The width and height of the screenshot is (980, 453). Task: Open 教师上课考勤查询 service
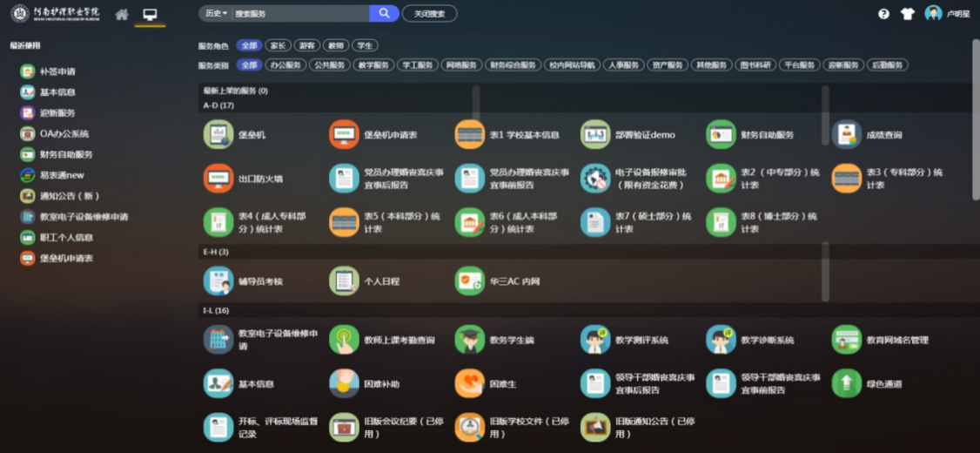tap(382, 340)
